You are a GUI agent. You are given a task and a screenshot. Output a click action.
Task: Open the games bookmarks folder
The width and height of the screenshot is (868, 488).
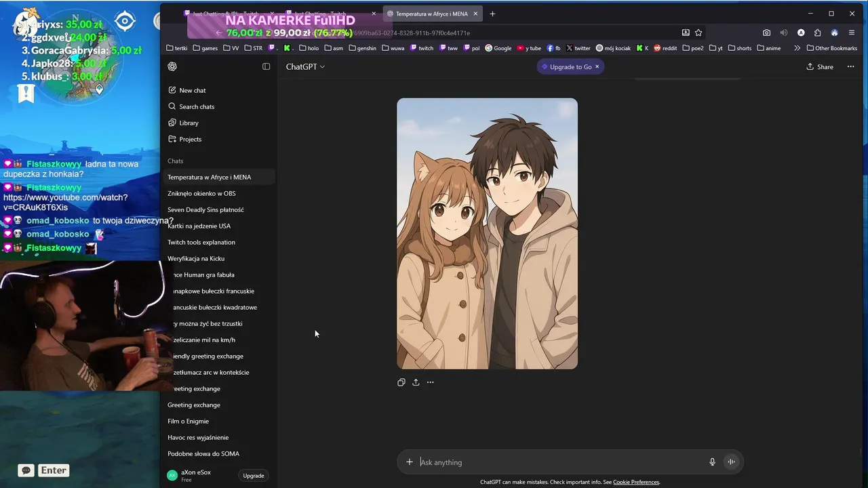coord(205,48)
